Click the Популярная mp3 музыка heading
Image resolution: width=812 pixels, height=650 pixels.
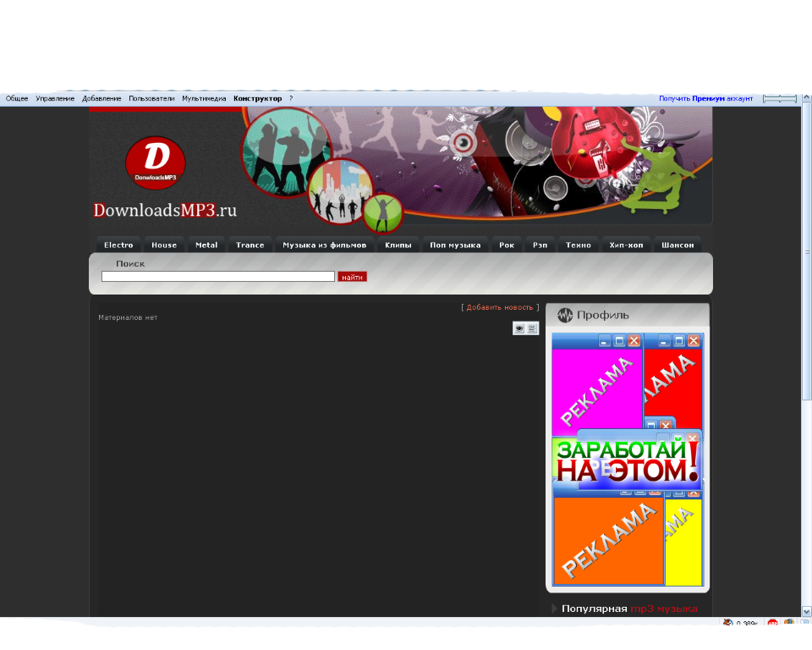pos(629,609)
